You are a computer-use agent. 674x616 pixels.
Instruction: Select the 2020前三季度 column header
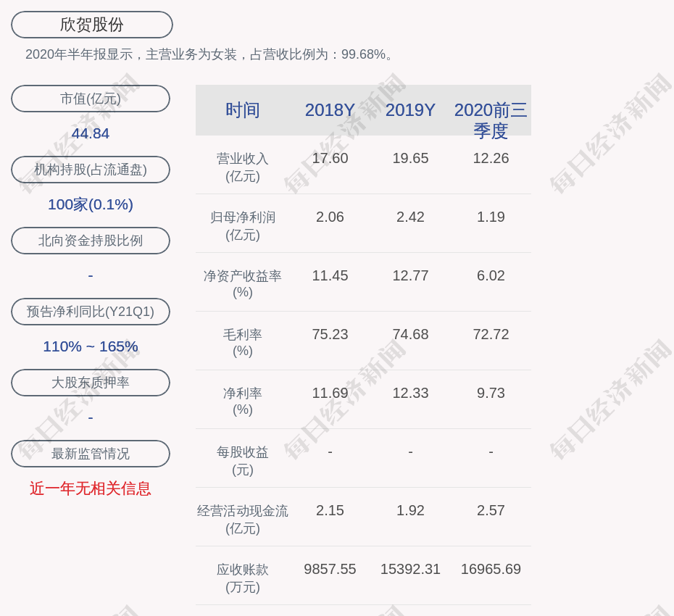pyautogui.click(x=491, y=120)
